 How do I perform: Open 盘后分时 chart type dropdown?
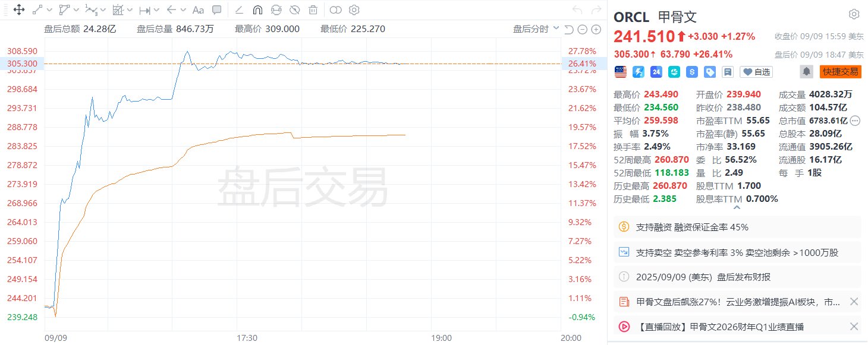point(536,29)
